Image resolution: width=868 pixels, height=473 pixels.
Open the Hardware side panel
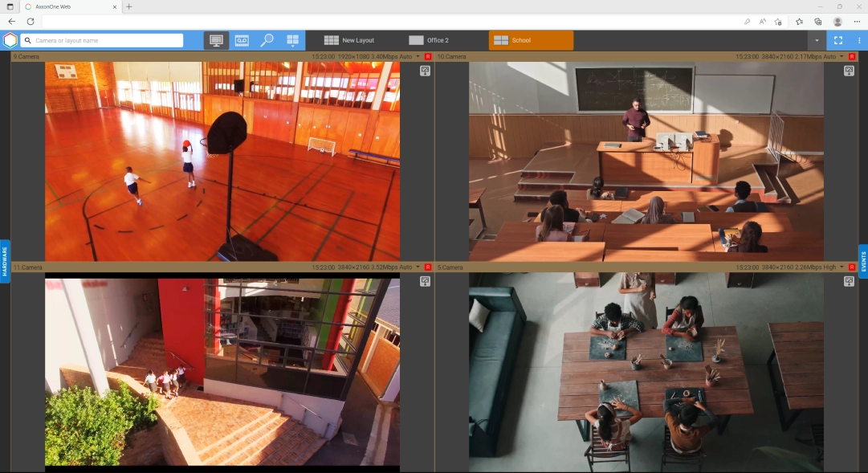(x=5, y=262)
